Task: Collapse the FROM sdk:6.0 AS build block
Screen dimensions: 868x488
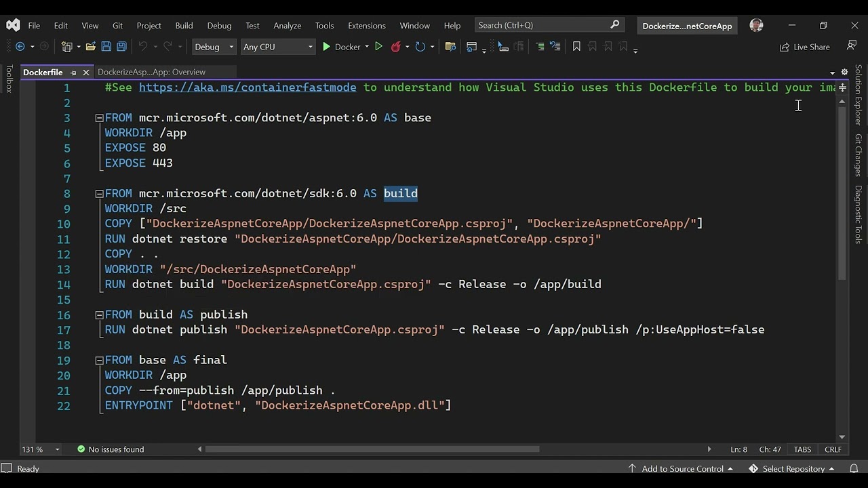Action: tap(99, 194)
